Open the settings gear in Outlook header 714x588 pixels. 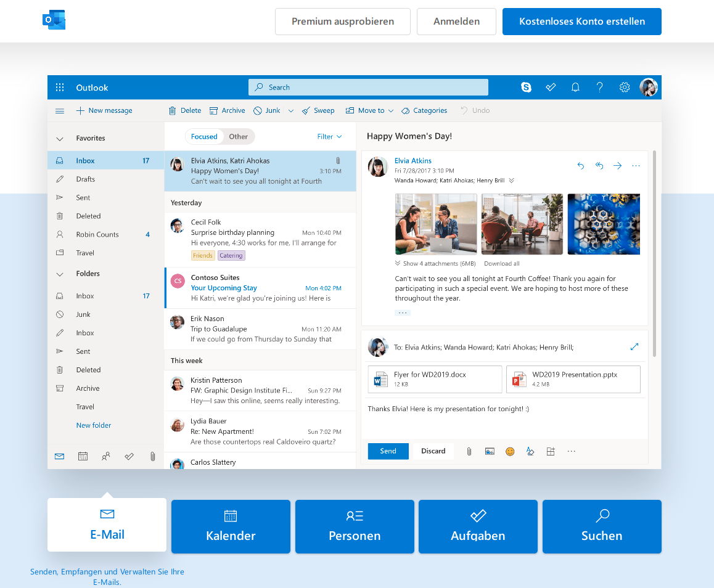click(625, 88)
